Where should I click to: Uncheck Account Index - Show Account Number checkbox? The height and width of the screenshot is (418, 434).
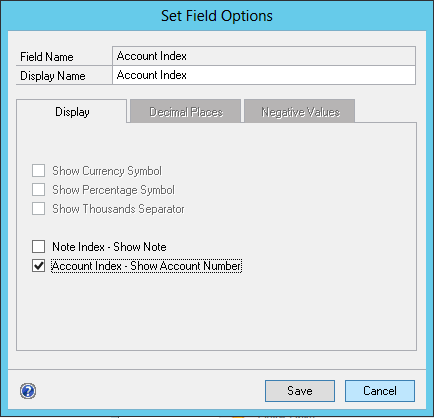38,266
